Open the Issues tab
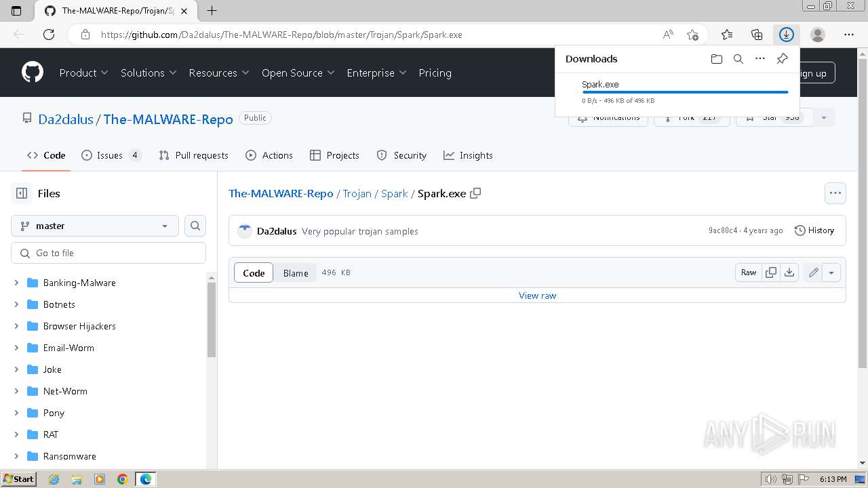868x488 pixels. (111, 155)
